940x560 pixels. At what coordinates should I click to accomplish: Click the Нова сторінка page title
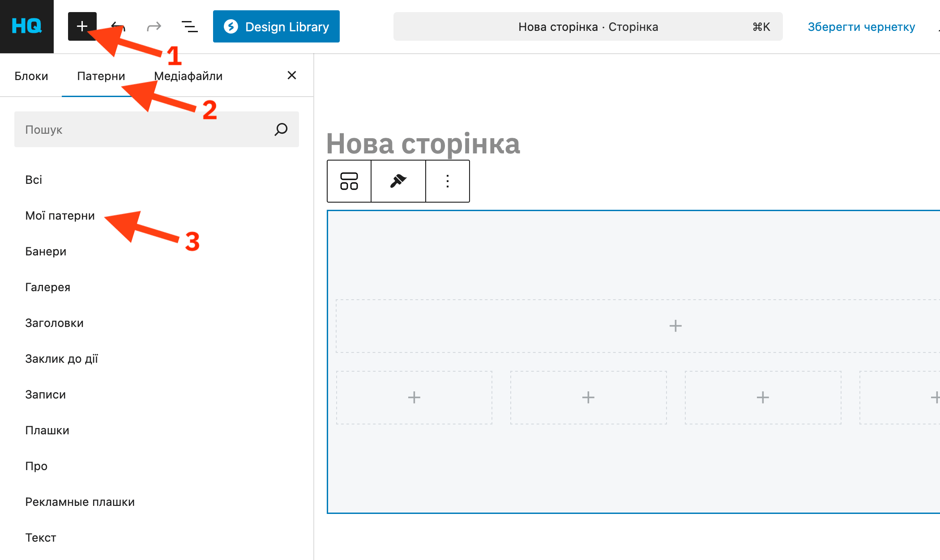point(423,144)
